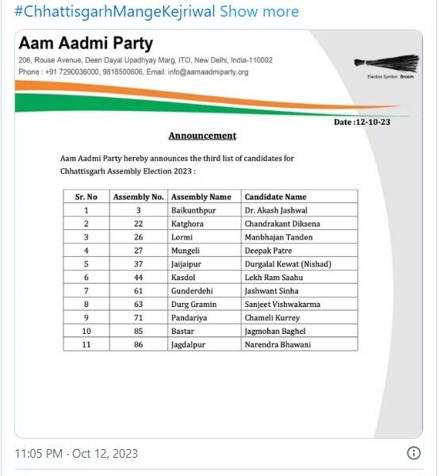Click the underlined Announcement title
This screenshot has width=448, height=476.
(x=202, y=136)
